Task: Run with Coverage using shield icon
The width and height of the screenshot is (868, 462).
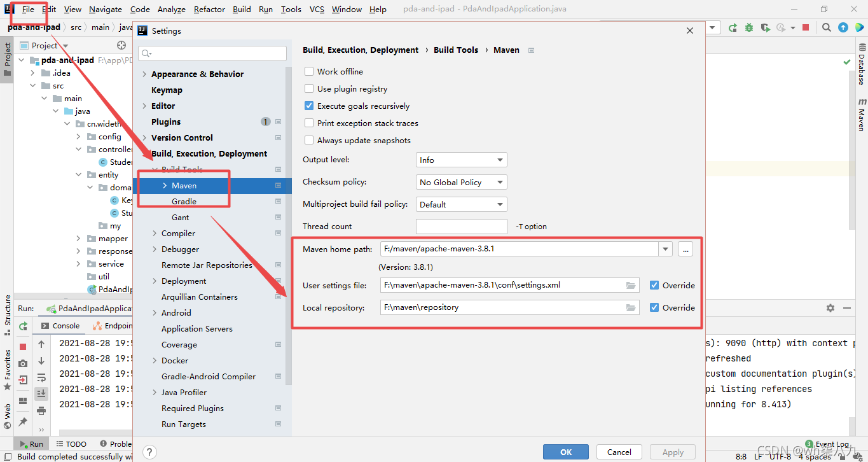Action: click(x=765, y=27)
